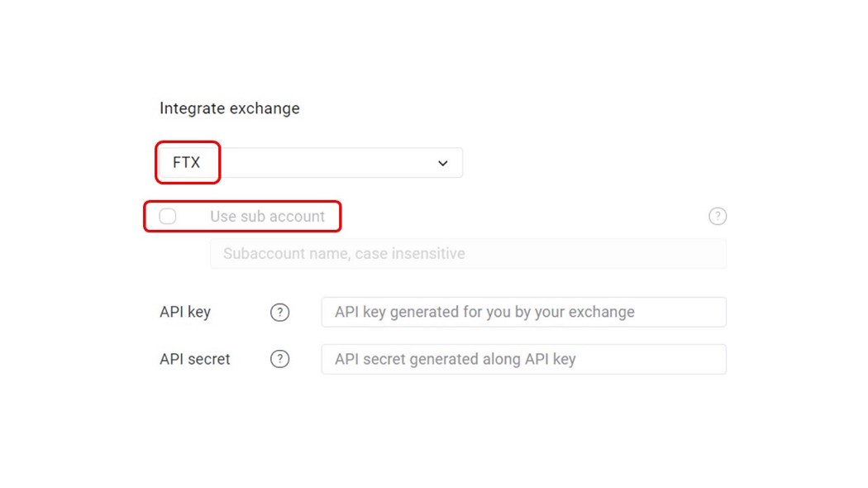Open the sub account help question mark

[718, 216]
